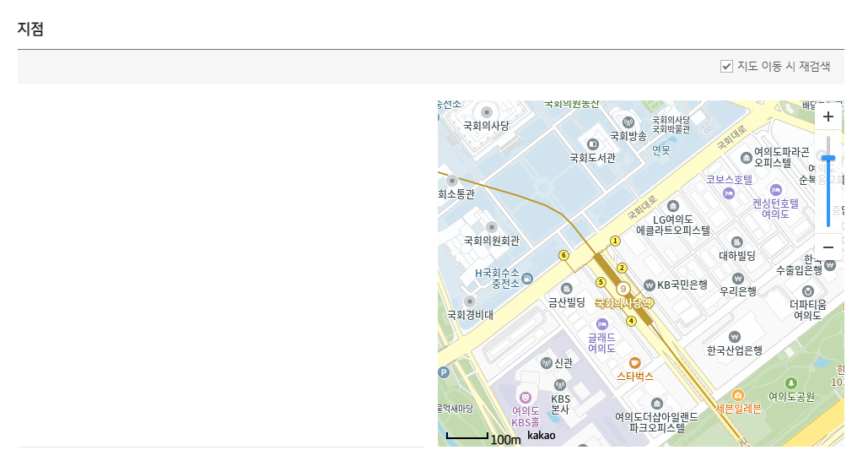Image resolution: width=868 pixels, height=472 pixels.
Task: Select subway exit 4 marker
Action: coord(631,322)
